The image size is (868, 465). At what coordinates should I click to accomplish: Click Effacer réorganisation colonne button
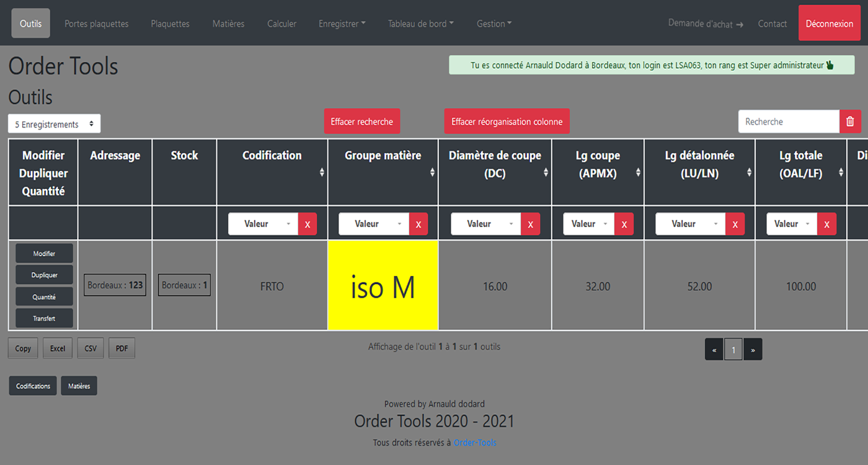pyautogui.click(x=507, y=122)
